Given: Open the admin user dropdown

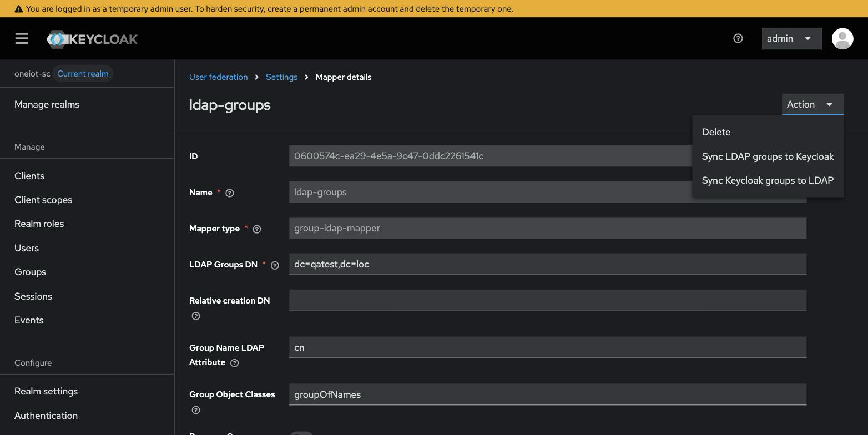Looking at the screenshot, I should click(791, 38).
